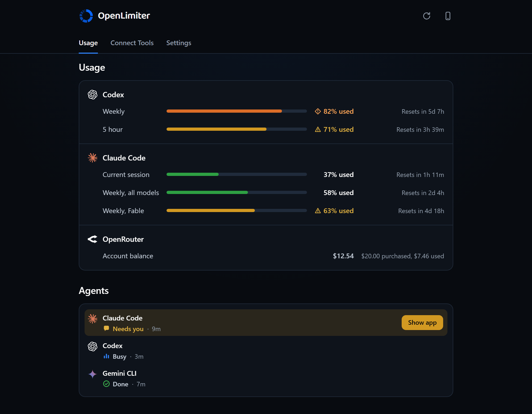
Task: Click the Gemini CLI sparkle icon
Action: tap(93, 374)
